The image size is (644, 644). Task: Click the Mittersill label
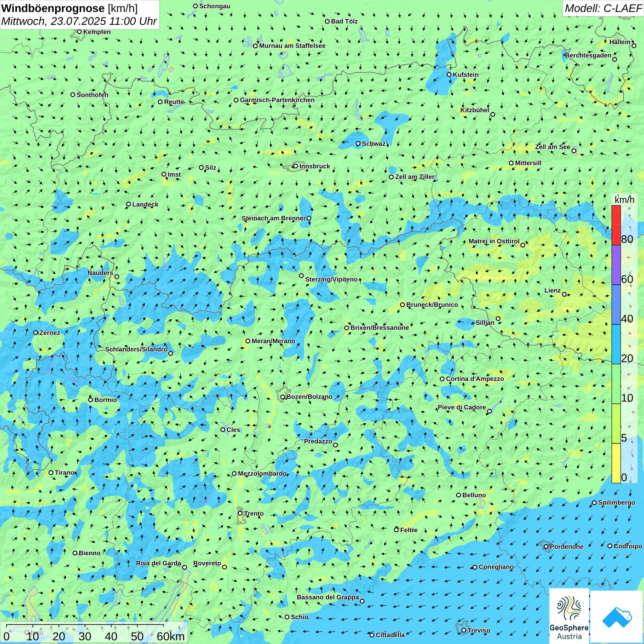pyautogui.click(x=528, y=163)
